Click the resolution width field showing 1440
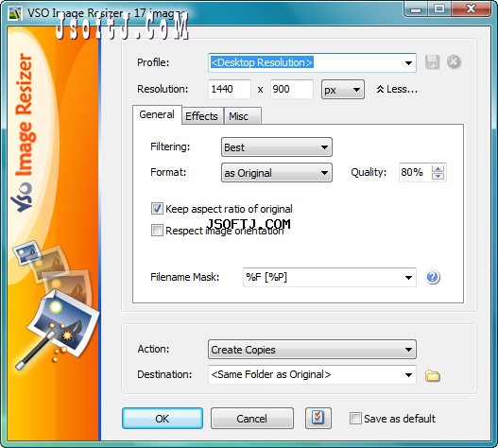 click(230, 89)
